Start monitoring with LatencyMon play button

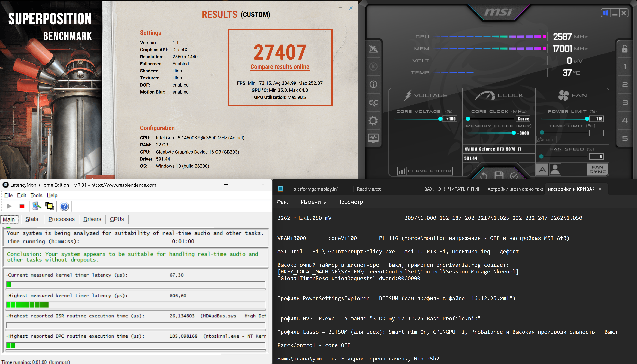point(10,206)
